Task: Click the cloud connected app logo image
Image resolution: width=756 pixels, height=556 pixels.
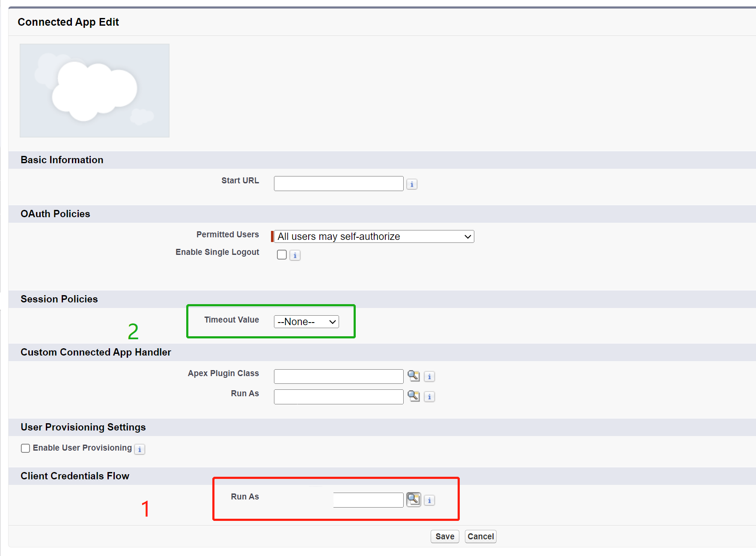Action: click(x=94, y=90)
